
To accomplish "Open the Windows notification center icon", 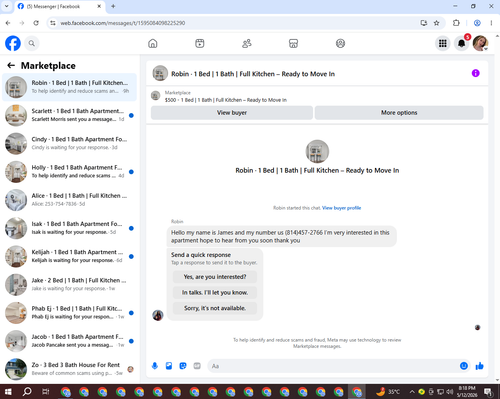I will 489,392.
